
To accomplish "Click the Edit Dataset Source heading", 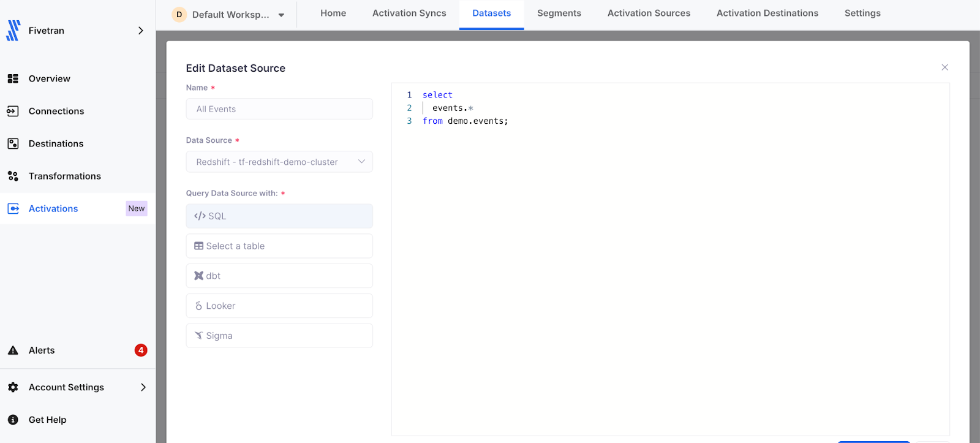I will point(236,69).
